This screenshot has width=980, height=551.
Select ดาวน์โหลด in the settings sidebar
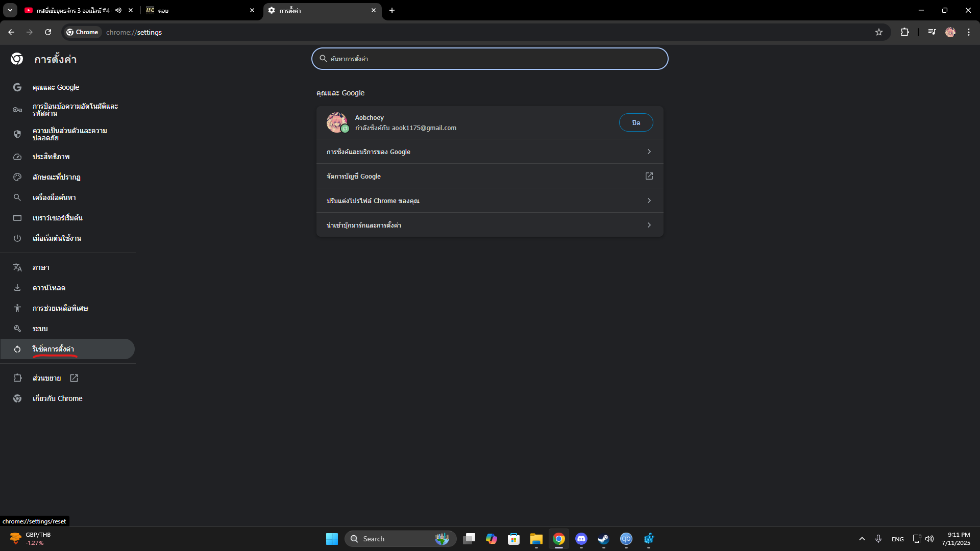49,288
